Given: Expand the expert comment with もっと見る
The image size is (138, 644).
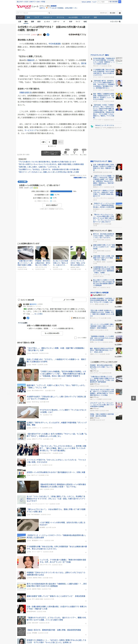Looking at the screenshot, I should pyautogui.click(x=39, y=314).
